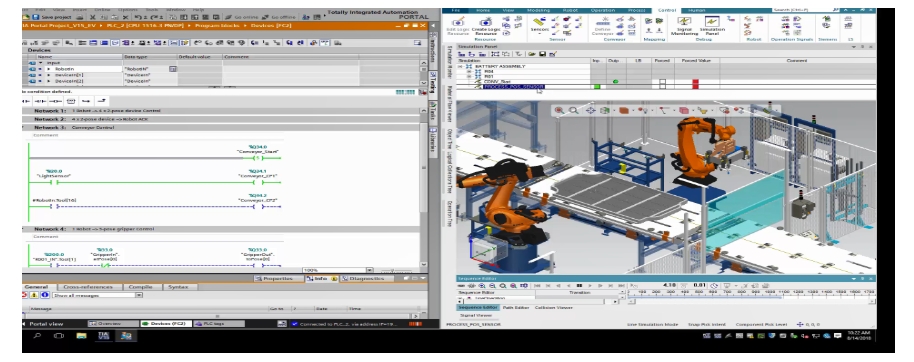Switch to the Modeling ribbon tab
The height and width of the screenshot is (362, 914).
538,10
